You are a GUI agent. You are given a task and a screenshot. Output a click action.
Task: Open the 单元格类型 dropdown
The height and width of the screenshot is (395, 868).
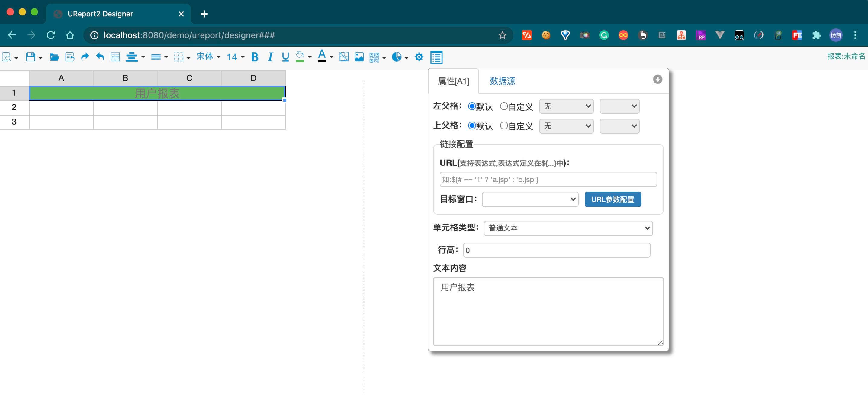pos(568,228)
